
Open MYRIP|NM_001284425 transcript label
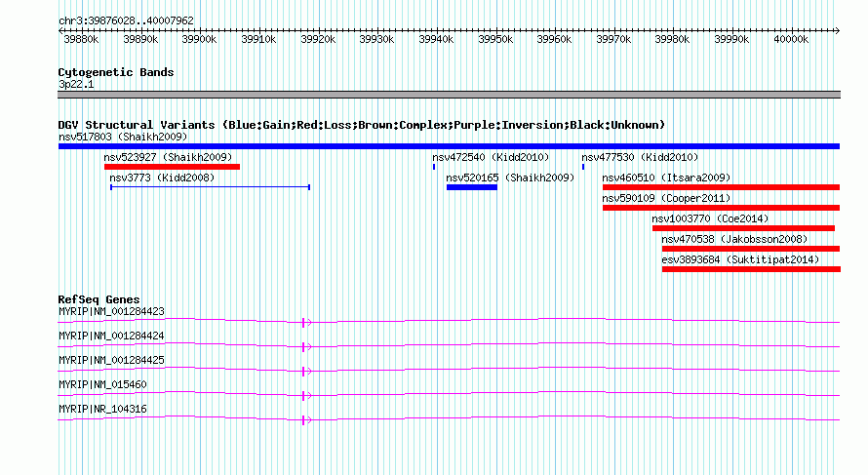[111, 360]
